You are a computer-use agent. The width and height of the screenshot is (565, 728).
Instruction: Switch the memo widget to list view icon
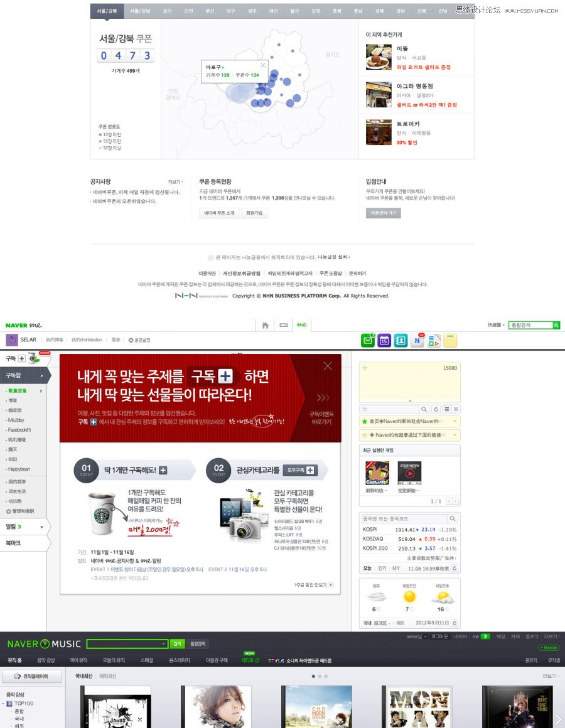coord(446,409)
